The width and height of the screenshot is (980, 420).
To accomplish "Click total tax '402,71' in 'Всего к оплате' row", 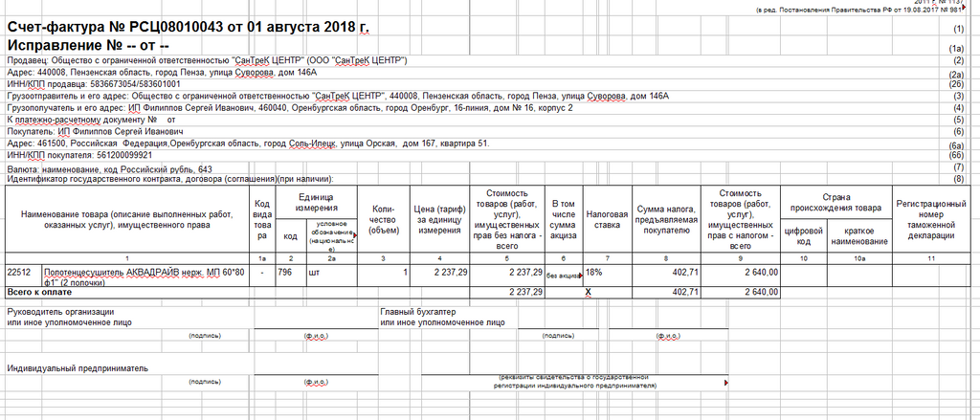I will 666,292.
